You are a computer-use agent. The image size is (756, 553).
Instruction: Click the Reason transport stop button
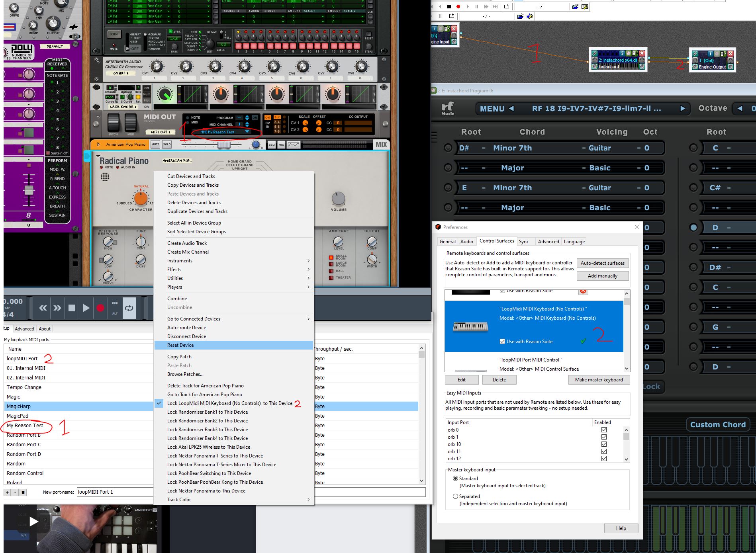coord(72,308)
